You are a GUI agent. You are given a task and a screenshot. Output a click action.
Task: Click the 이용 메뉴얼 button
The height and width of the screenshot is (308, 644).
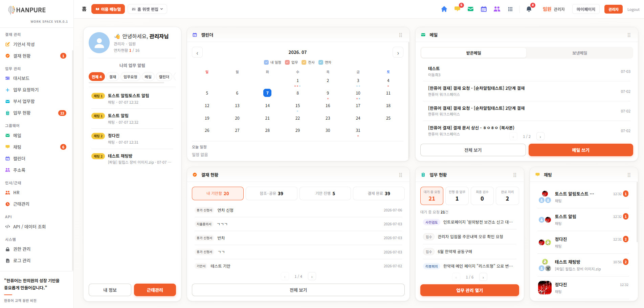(108, 9)
